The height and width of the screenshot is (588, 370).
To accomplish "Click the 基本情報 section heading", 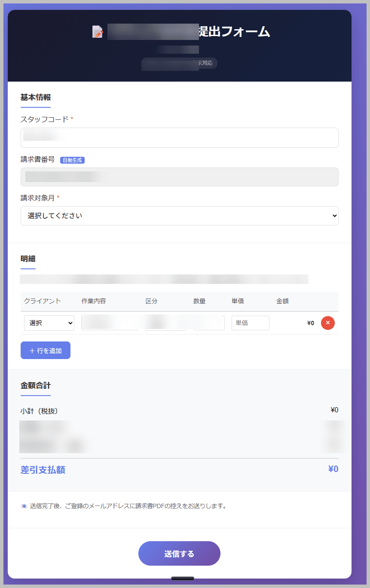I will tap(35, 97).
